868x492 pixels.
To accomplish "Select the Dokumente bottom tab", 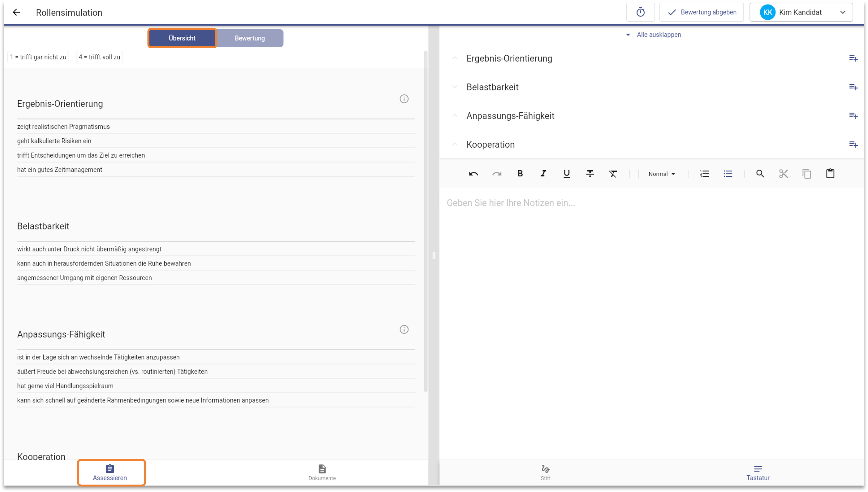I will (322, 472).
